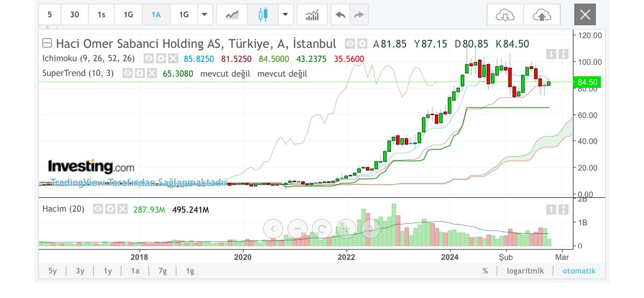644x298 pixels.
Task: Hide the SuperTrend indicator via eye icon
Action: pyautogui.click(x=128, y=73)
